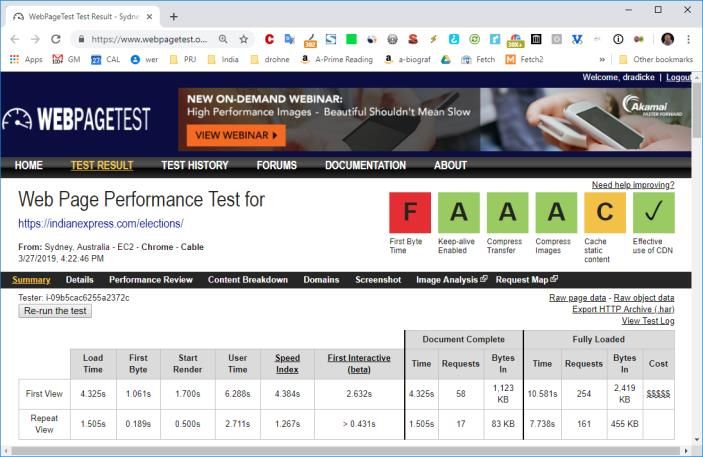The width and height of the screenshot is (703, 457).
Task: Click the F First Byte Time grade
Action: (x=410, y=213)
